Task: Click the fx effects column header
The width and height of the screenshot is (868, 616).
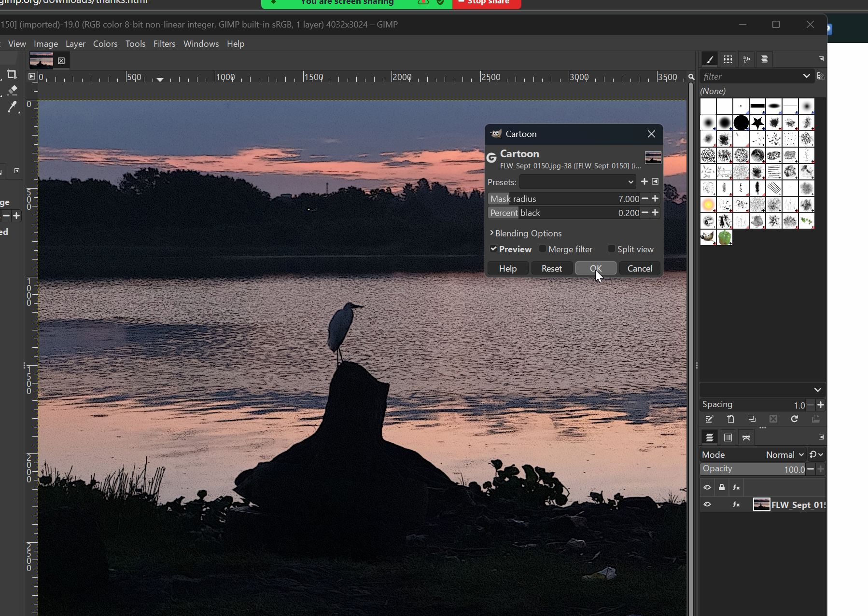Action: pyautogui.click(x=736, y=488)
